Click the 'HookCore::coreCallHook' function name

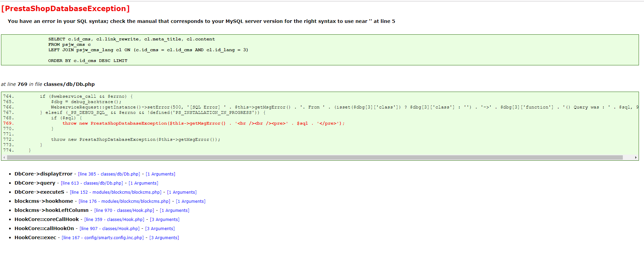click(47, 219)
